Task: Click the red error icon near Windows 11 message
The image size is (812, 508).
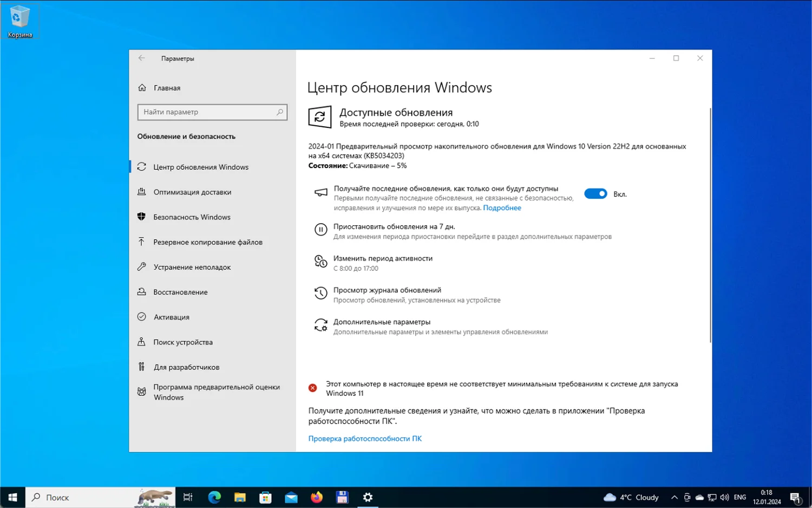Action: (313, 388)
